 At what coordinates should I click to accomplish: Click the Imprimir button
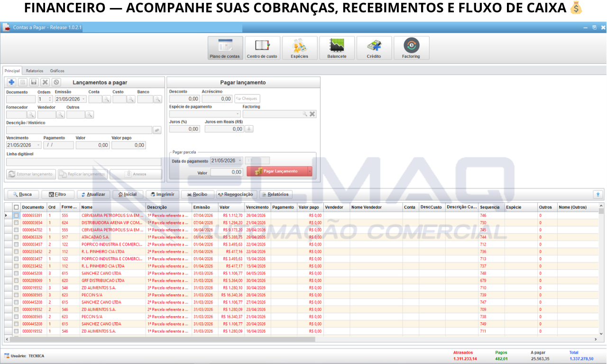(x=163, y=194)
